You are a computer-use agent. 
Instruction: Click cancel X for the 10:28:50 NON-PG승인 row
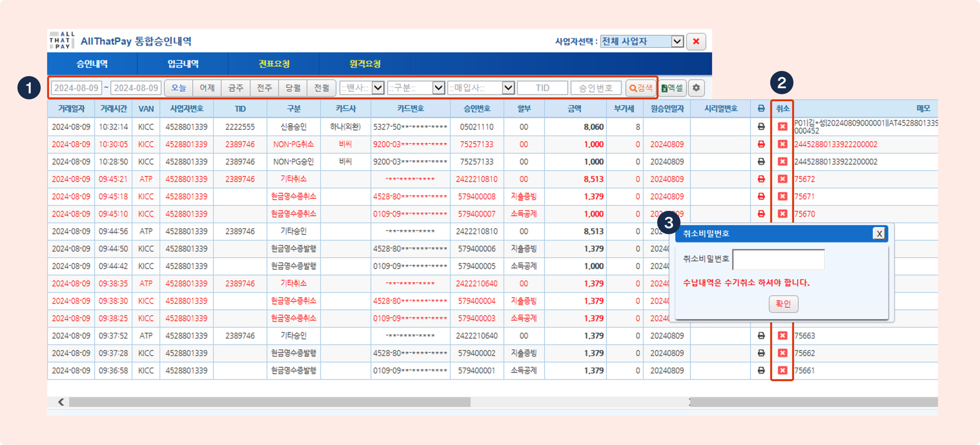(x=782, y=162)
